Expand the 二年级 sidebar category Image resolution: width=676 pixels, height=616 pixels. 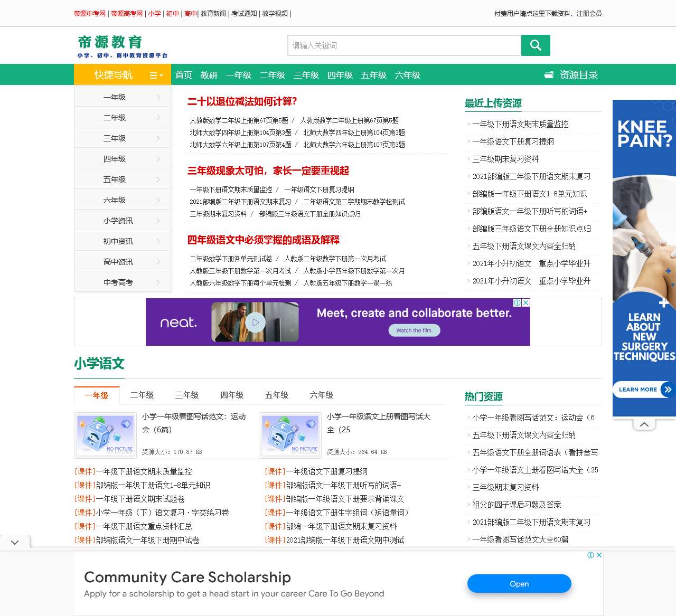point(123,118)
